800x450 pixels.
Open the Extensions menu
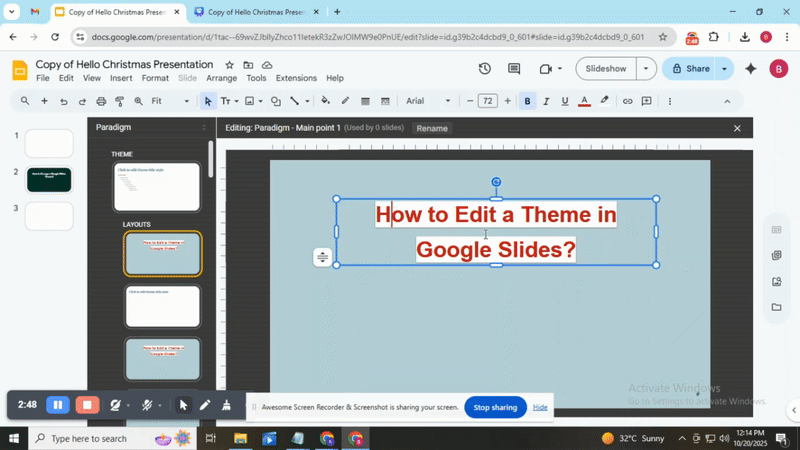(296, 78)
